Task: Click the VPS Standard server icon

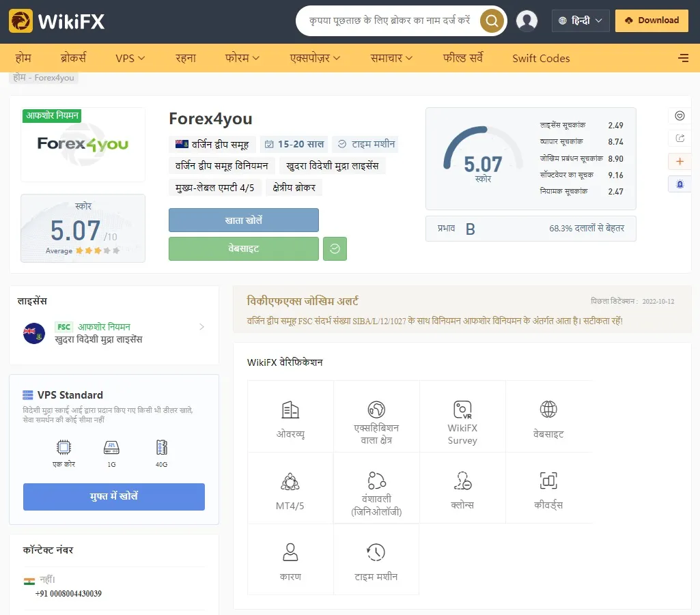Action: point(28,395)
